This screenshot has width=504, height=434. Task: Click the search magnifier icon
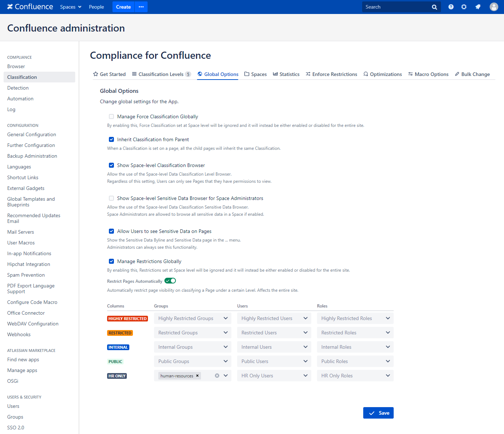pyautogui.click(x=435, y=7)
